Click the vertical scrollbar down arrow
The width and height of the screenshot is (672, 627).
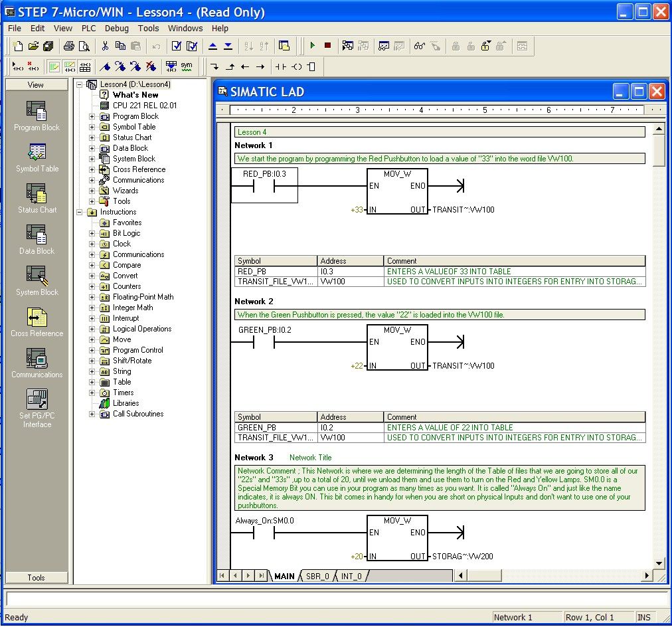click(659, 563)
